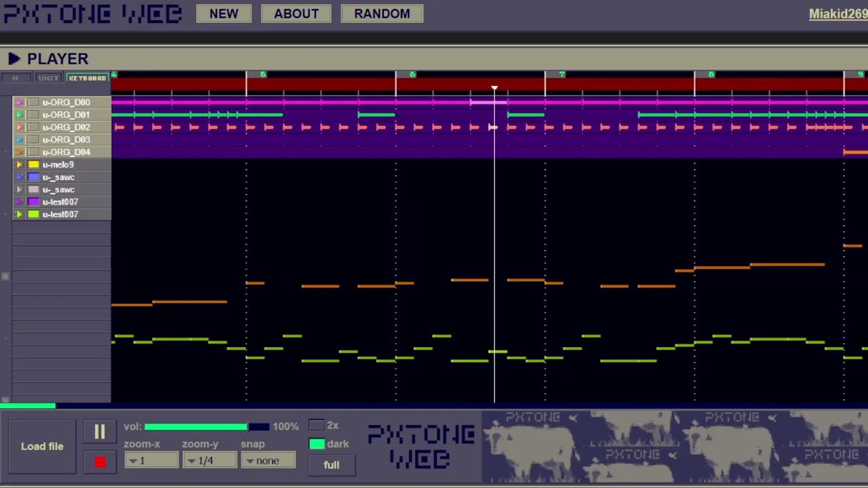Stop playback with the red stop button
Screen dimensions: 868x488
point(100,462)
